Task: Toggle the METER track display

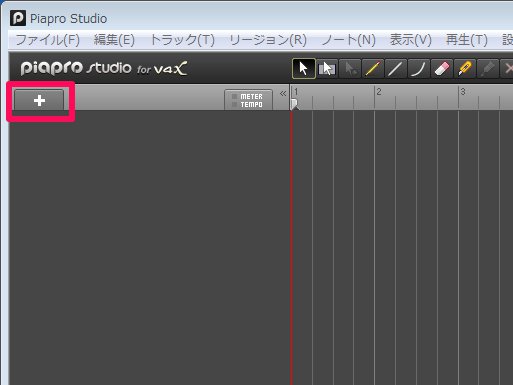Action: pyautogui.click(x=248, y=96)
